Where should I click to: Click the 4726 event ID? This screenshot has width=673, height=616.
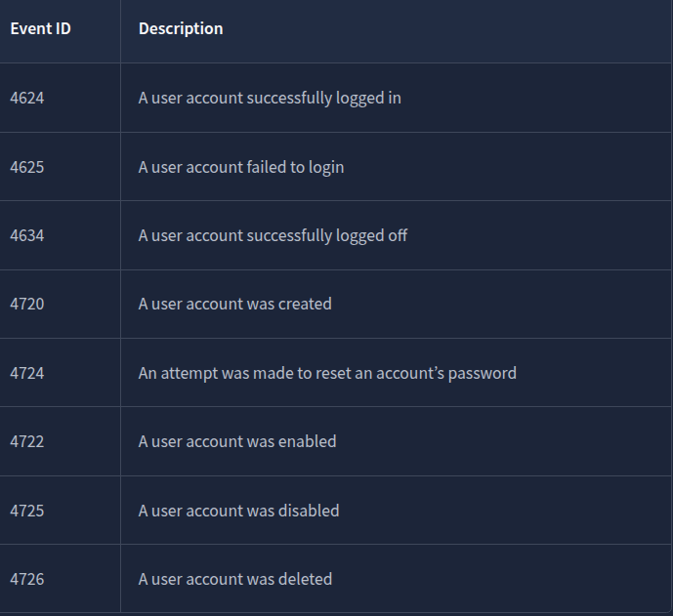point(27,579)
